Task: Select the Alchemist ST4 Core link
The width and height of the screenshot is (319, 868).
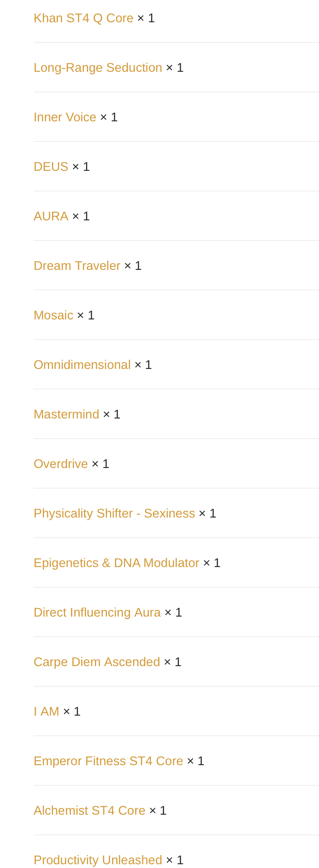Action: pos(89,810)
